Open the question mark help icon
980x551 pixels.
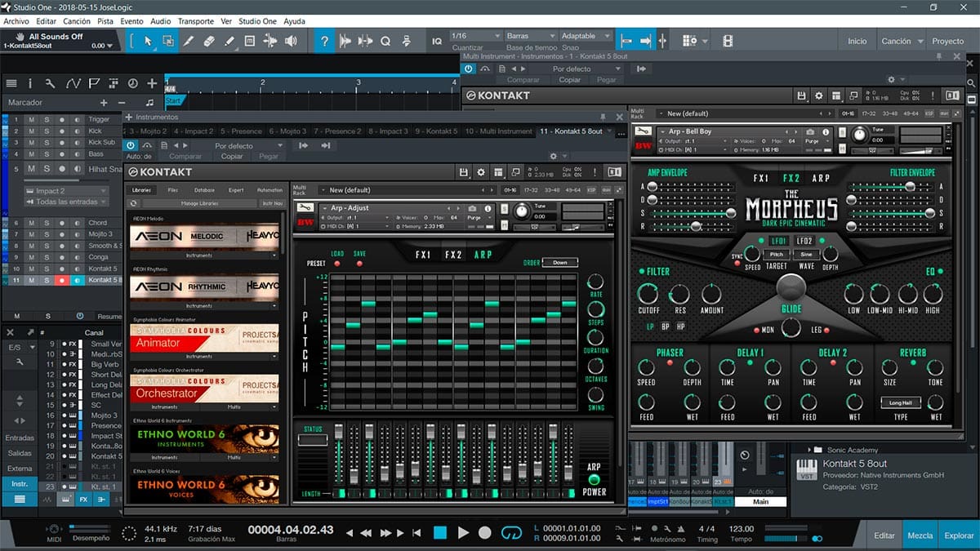coord(324,40)
